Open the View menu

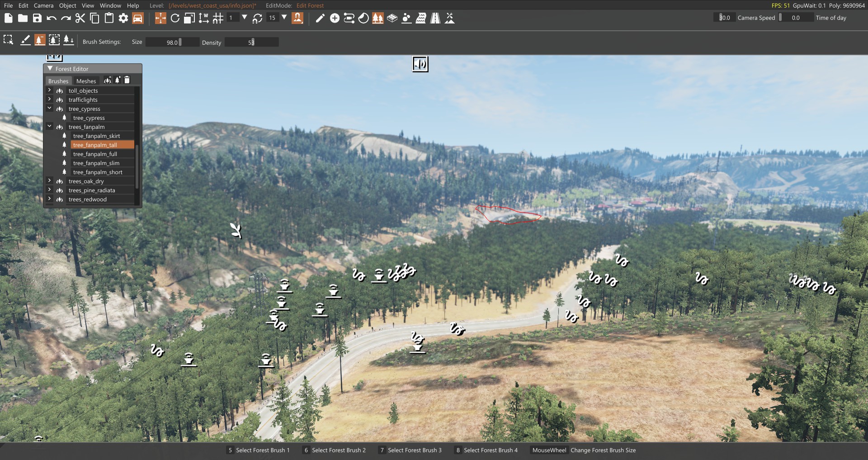pos(88,5)
